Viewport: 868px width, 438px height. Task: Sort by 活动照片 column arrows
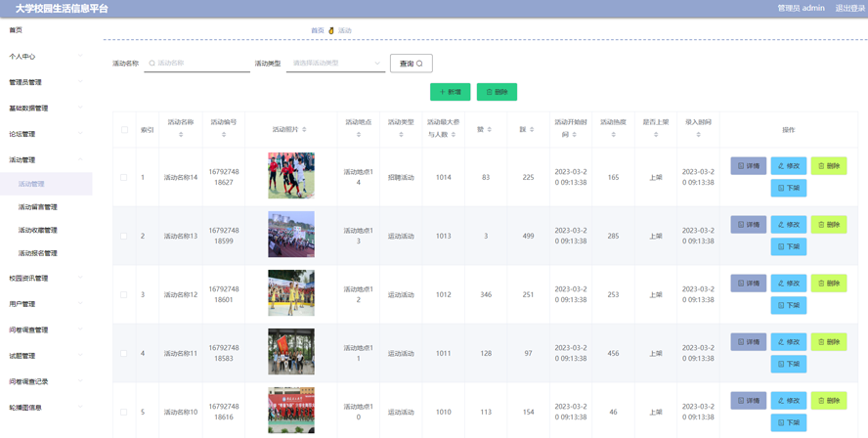304,130
